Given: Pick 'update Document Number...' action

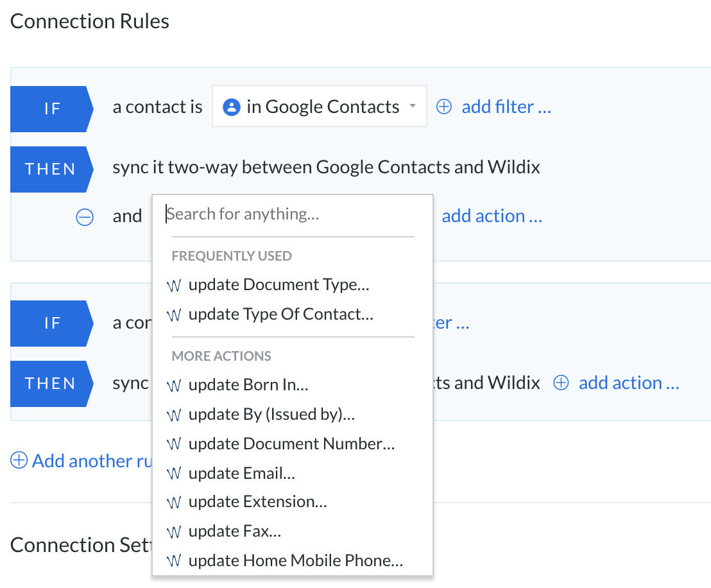Looking at the screenshot, I should (293, 444).
